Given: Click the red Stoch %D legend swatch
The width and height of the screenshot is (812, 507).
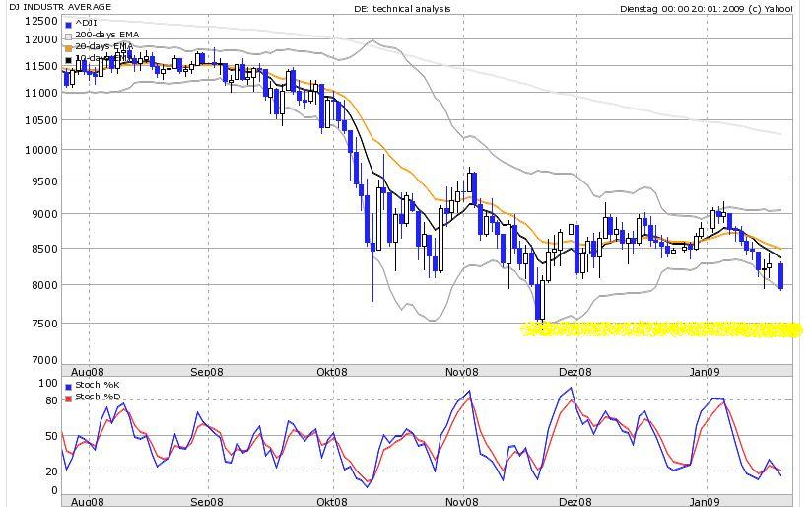Looking at the screenshot, I should point(68,398).
